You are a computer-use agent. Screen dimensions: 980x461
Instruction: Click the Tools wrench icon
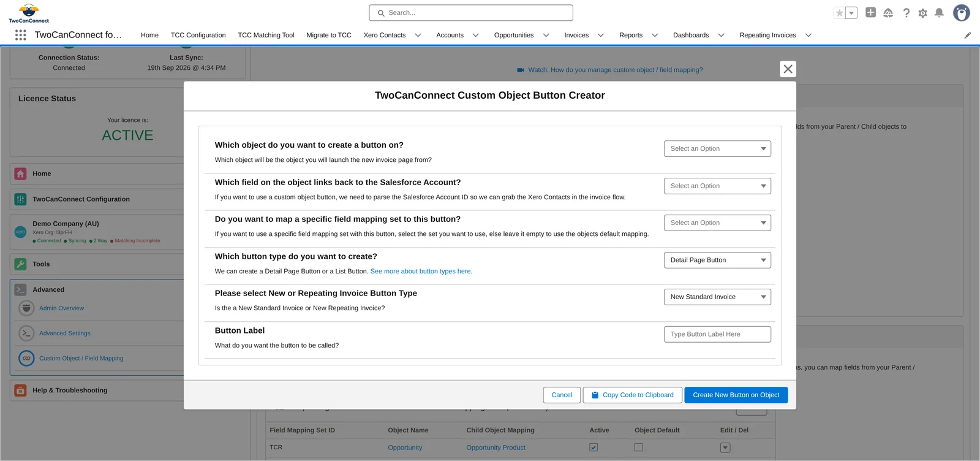click(20, 264)
